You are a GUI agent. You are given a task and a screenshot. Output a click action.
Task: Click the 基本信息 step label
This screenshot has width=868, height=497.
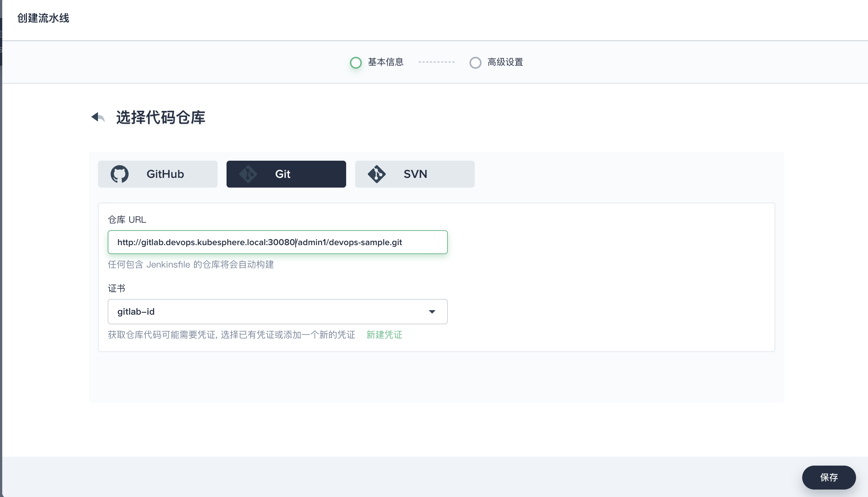385,62
